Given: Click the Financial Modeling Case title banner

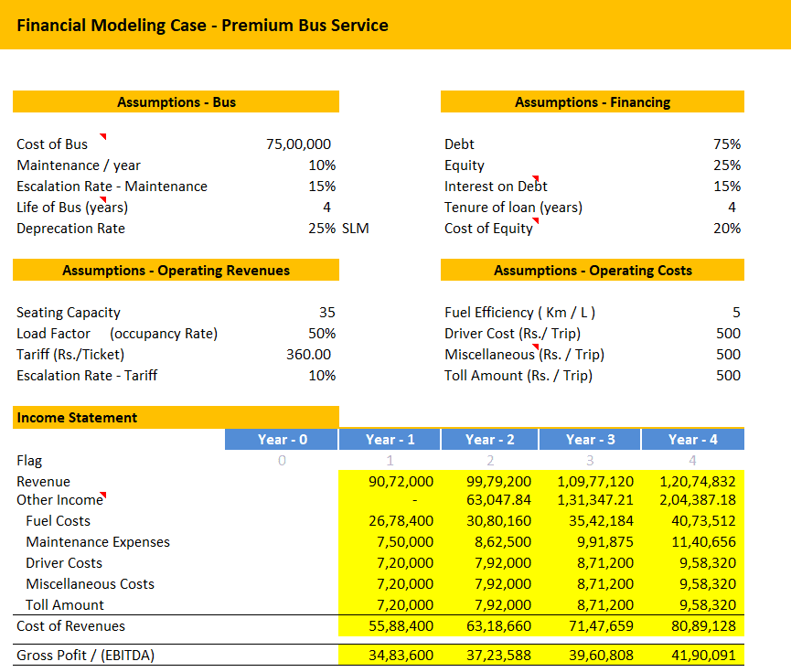Looking at the screenshot, I should 395,25.
